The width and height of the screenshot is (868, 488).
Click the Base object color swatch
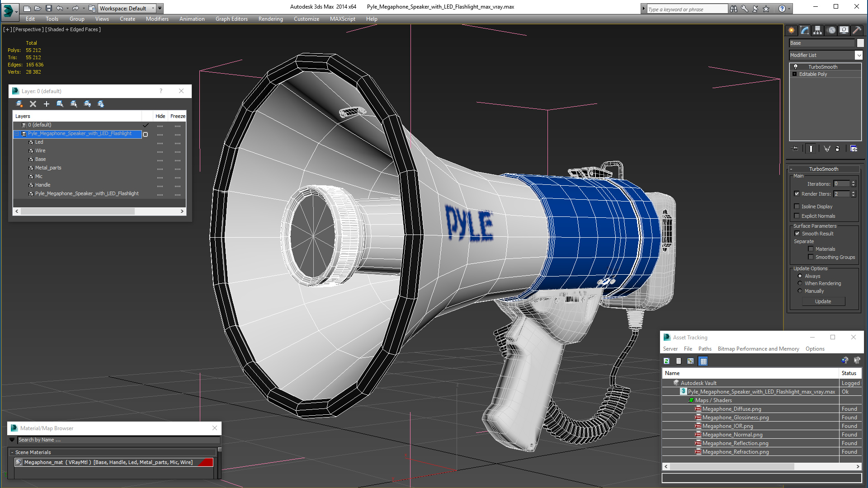[860, 43]
